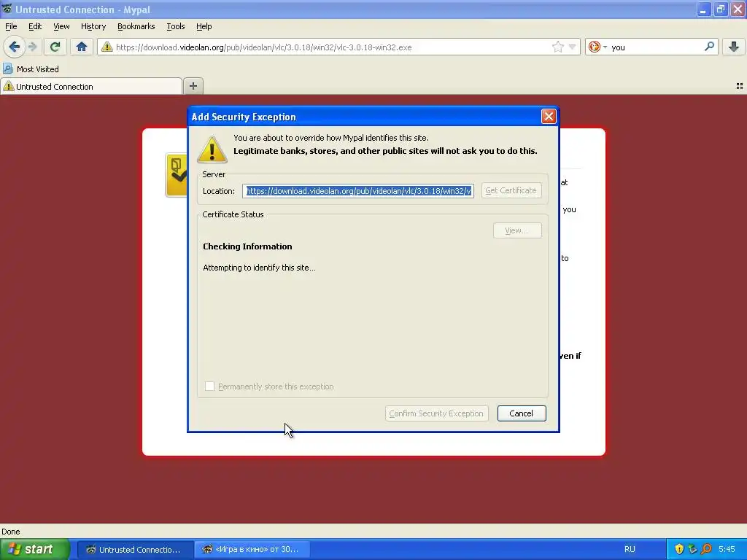This screenshot has height=560, width=747.
Task: Click the browser Back arrow button
Action: click(x=15, y=47)
